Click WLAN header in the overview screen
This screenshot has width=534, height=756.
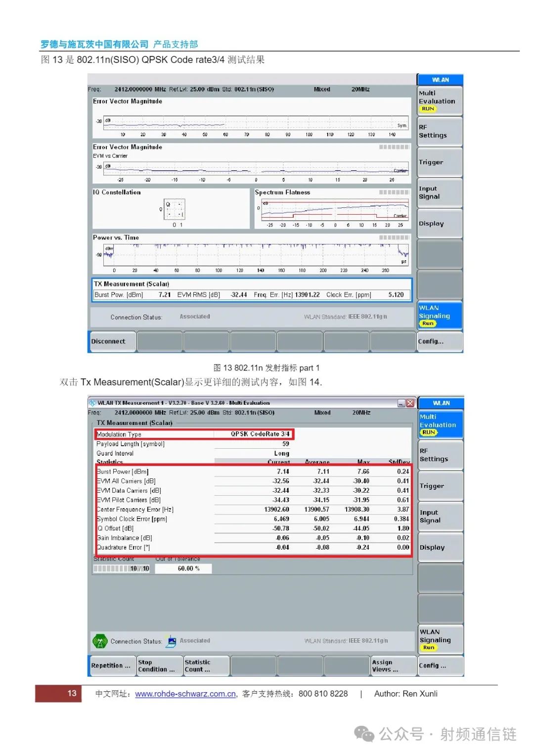(440, 80)
